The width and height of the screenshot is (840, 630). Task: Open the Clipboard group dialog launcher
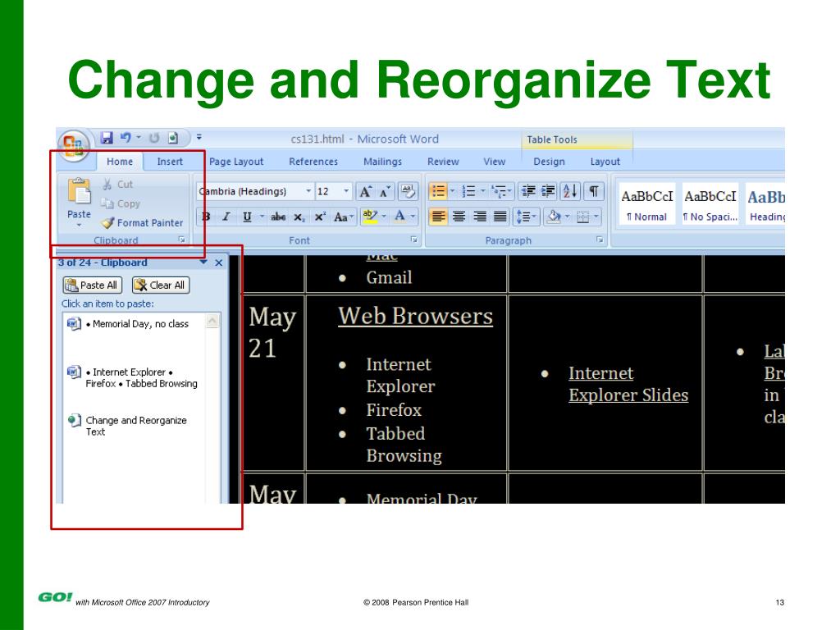click(x=182, y=240)
